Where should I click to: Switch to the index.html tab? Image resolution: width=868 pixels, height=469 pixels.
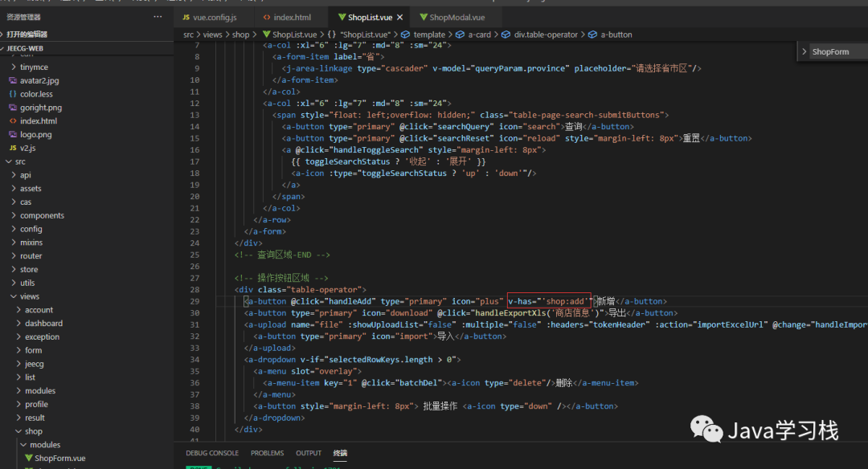tap(291, 17)
